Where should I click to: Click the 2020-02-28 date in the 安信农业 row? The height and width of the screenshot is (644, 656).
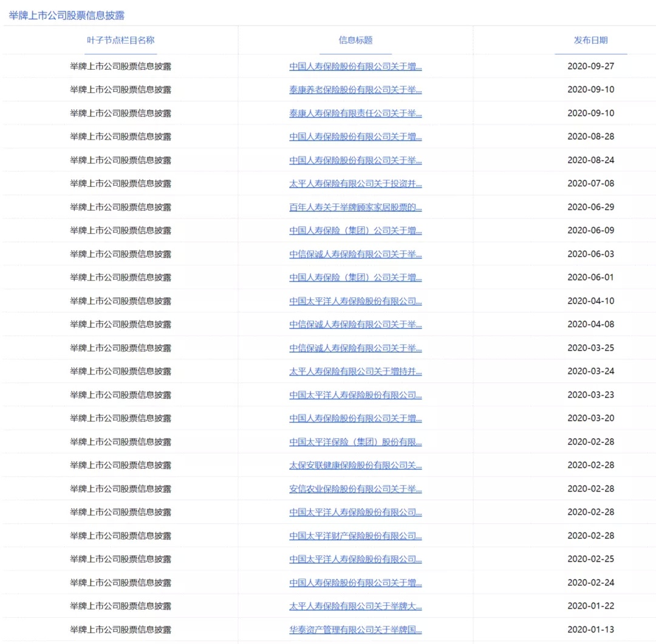click(591, 489)
